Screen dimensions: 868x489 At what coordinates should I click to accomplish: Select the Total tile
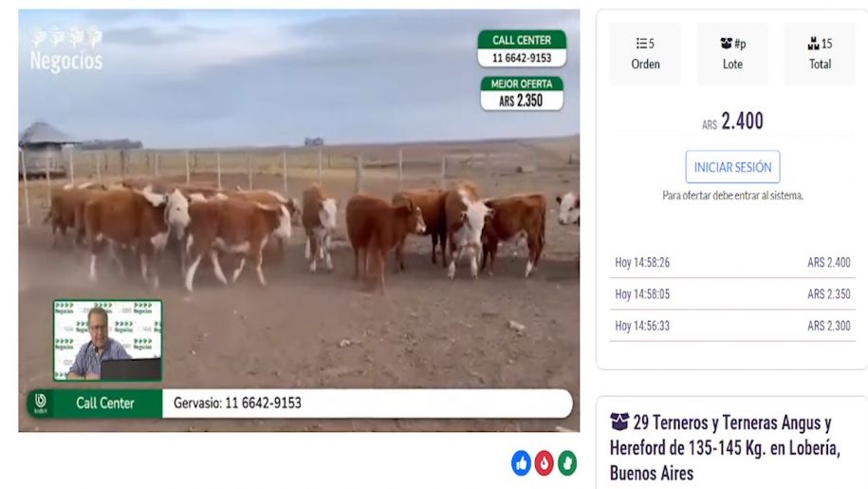coord(820,54)
